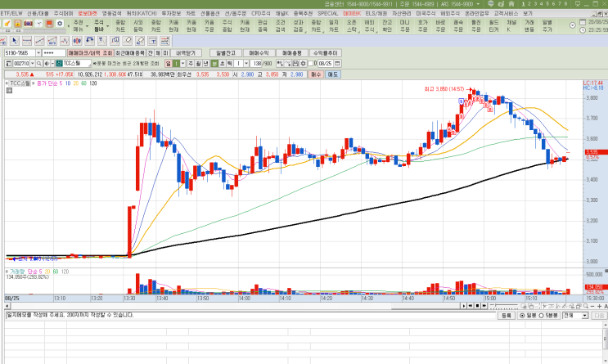608x364 pixels.
Task: Select the text annotation tool
Action: [x=152, y=41]
